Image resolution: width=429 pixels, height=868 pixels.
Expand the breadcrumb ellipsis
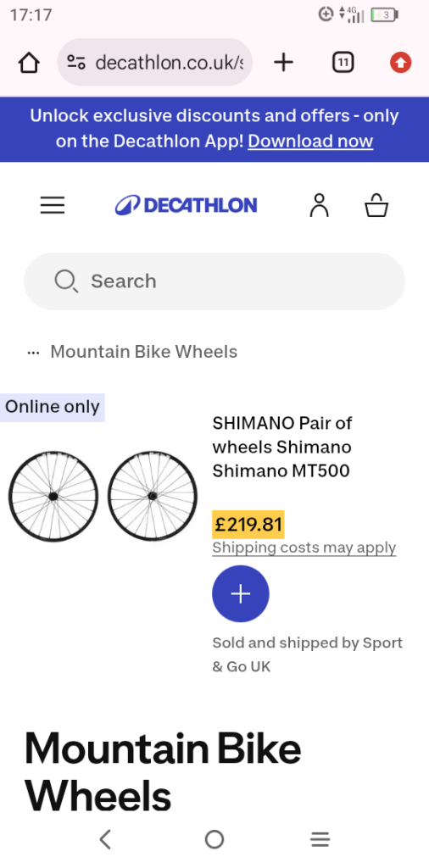(33, 353)
